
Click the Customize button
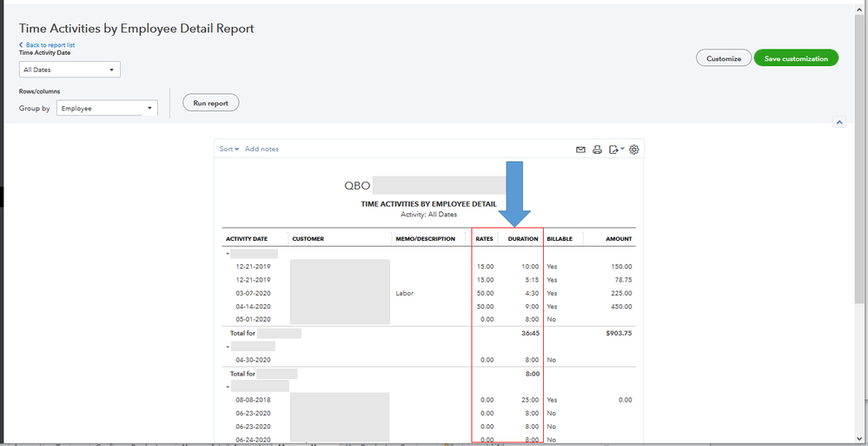coord(723,58)
